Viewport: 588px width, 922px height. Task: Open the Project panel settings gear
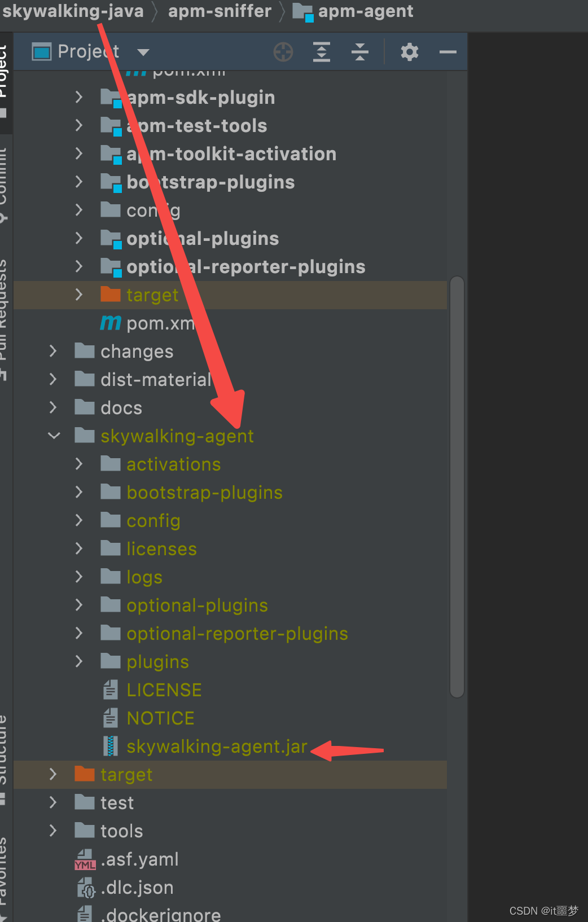pyautogui.click(x=410, y=52)
